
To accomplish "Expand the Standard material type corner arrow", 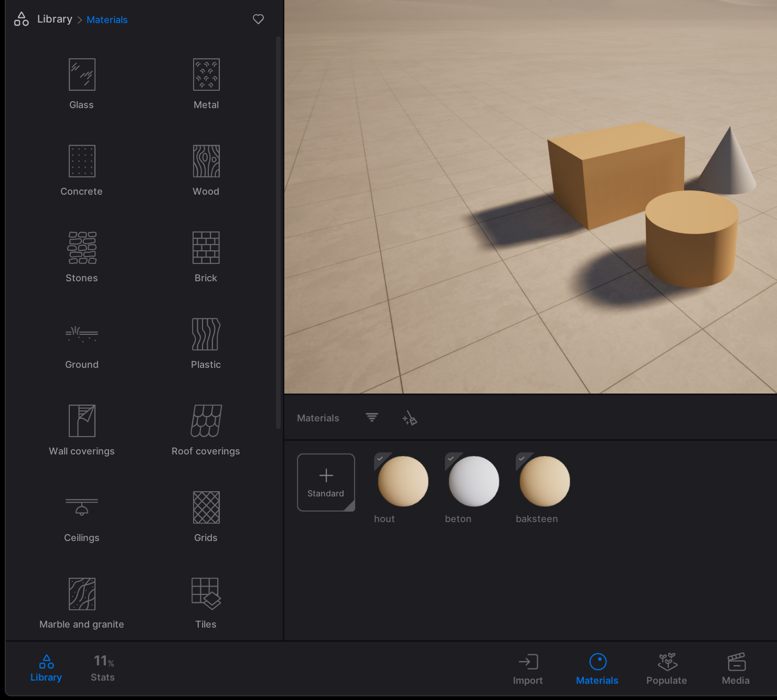I will (x=350, y=506).
